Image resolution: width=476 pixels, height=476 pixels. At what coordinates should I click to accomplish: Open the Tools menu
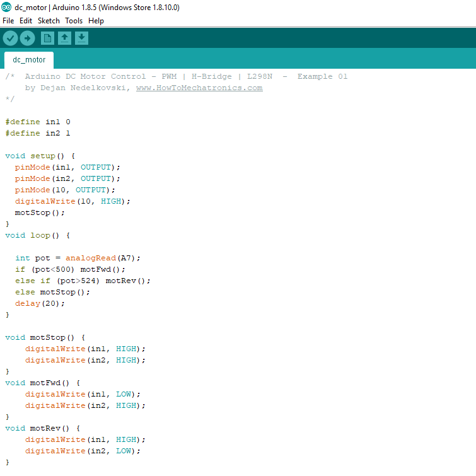coord(74,21)
